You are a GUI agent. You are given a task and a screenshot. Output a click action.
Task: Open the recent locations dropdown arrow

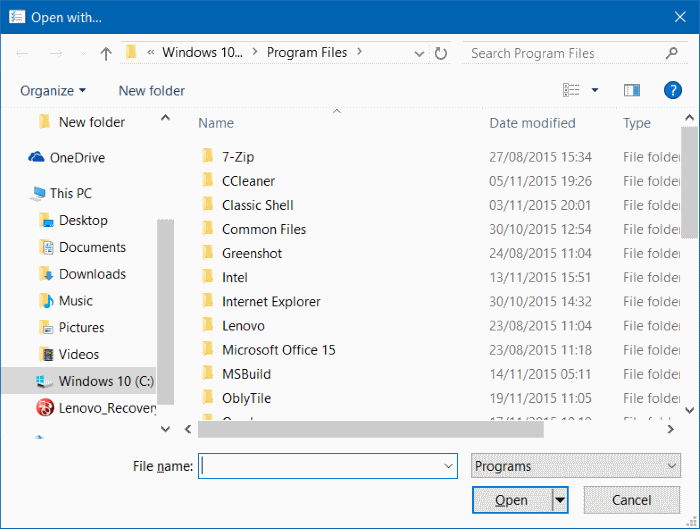[x=83, y=54]
